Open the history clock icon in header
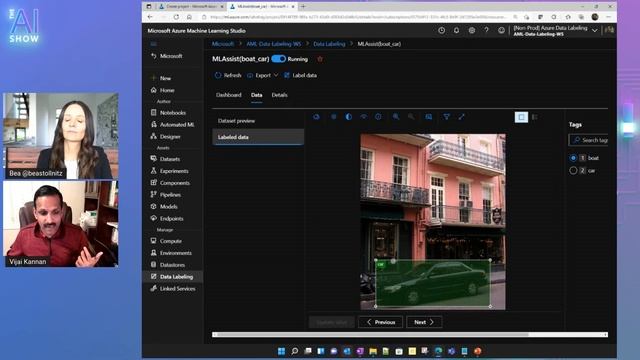 point(441,31)
